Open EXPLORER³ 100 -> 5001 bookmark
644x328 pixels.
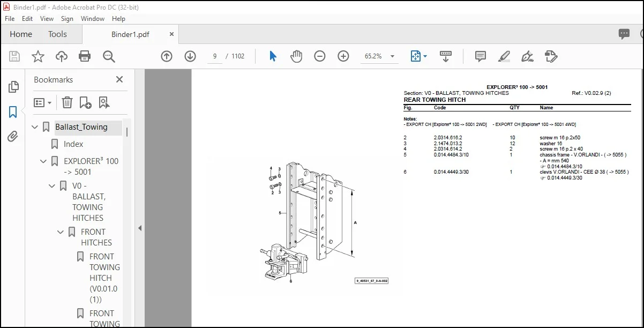pyautogui.click(x=91, y=167)
